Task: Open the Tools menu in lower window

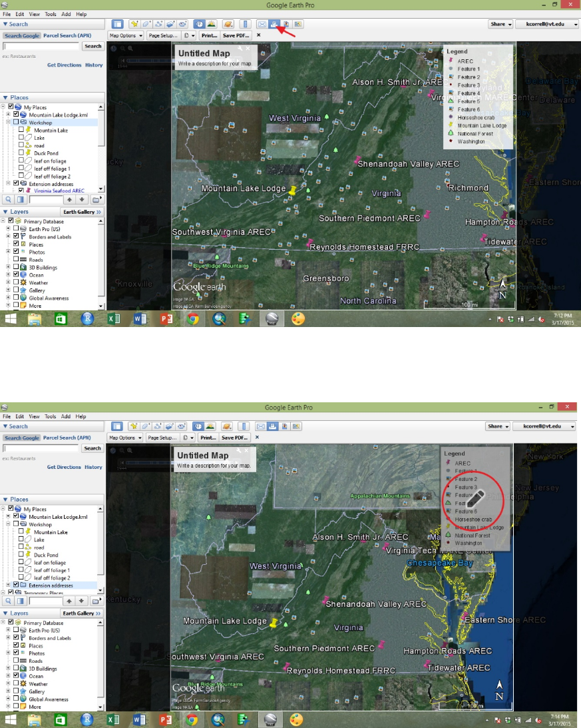Action: coord(50,416)
